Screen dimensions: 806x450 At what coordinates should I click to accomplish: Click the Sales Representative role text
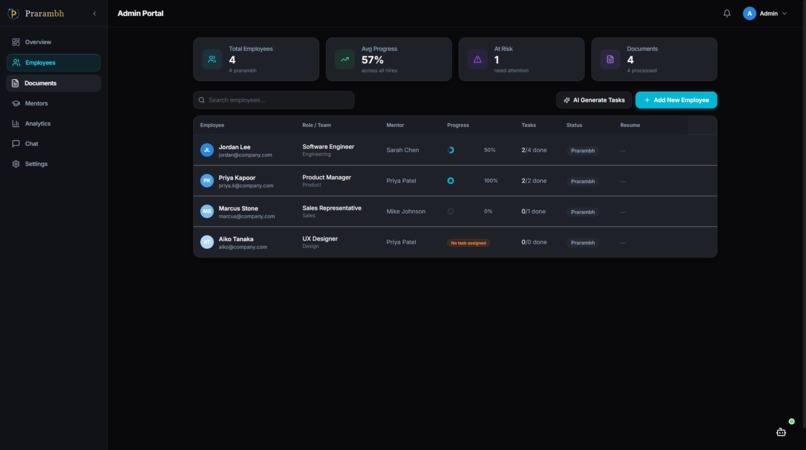pos(332,208)
